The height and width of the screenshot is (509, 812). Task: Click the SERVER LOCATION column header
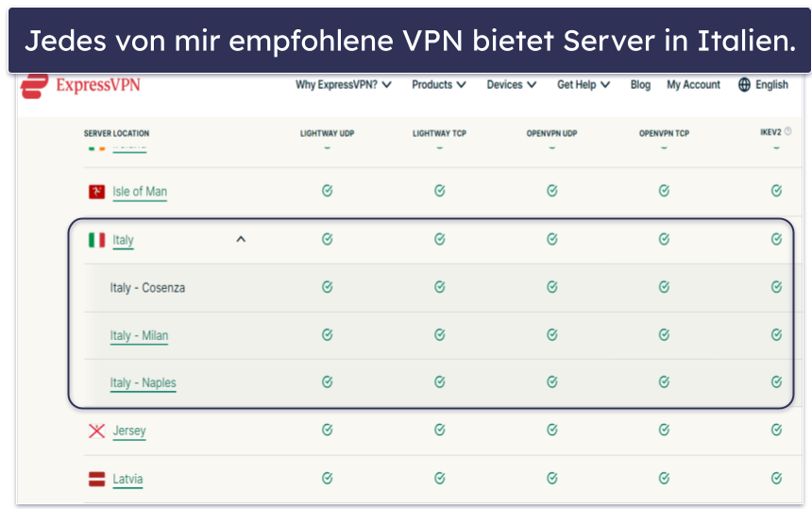coord(116,133)
